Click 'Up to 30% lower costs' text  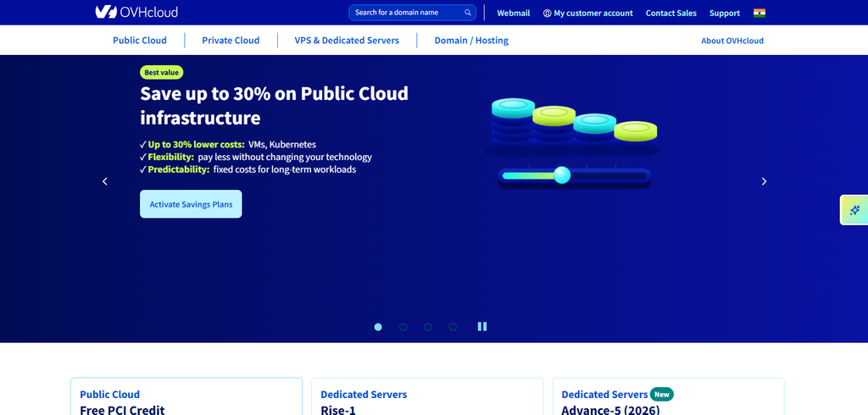click(196, 145)
